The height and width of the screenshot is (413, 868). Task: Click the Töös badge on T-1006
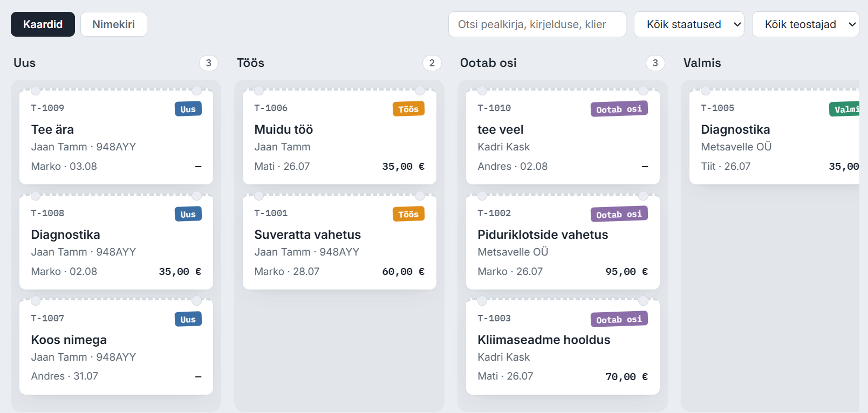[x=408, y=109]
